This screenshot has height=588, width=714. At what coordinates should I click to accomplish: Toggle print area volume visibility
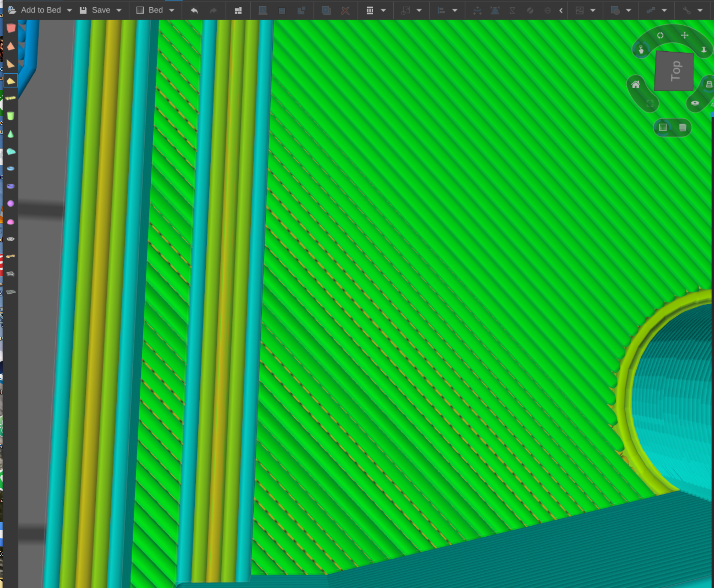682,128
